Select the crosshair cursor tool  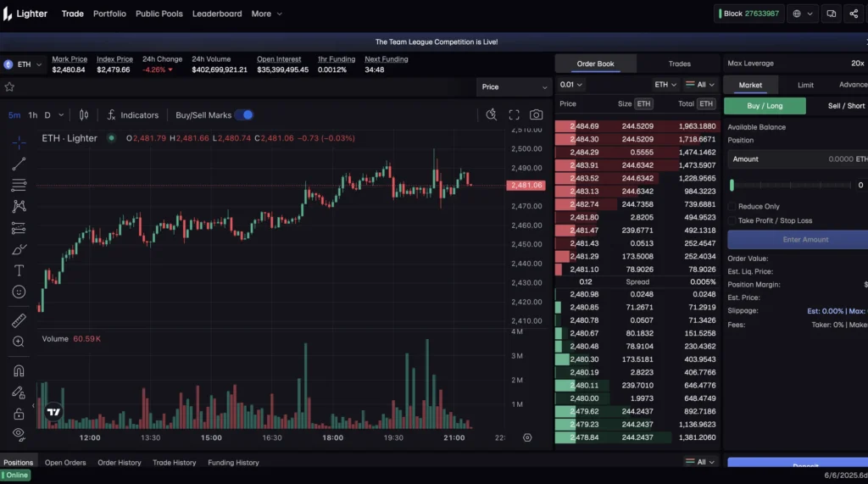pos(19,142)
